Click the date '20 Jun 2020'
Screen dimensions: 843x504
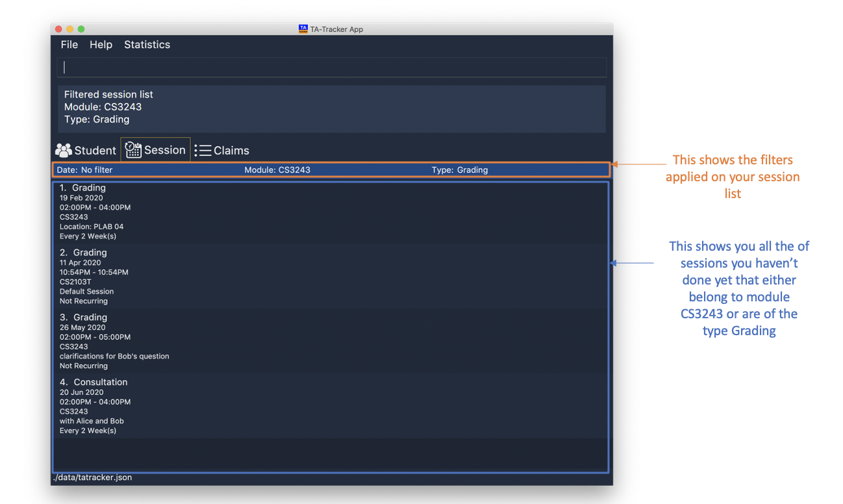[81, 392]
